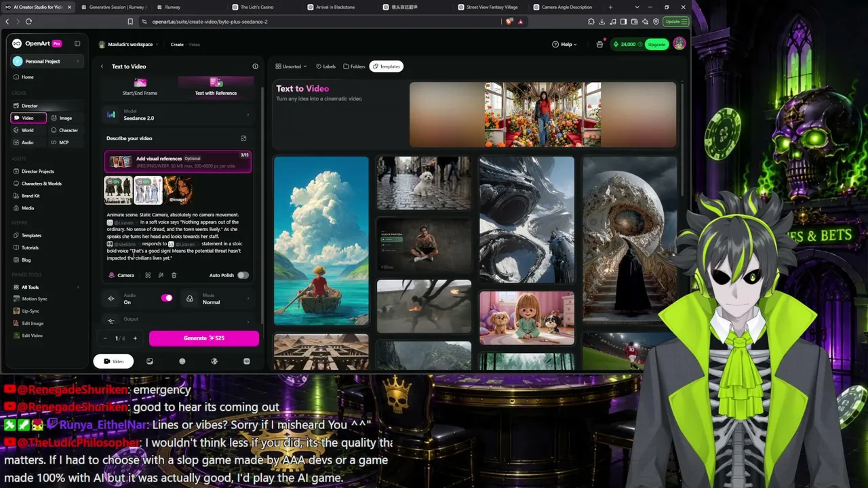Viewport: 868px width, 488px height.
Task: Open the user profile avatar
Action: click(x=679, y=44)
